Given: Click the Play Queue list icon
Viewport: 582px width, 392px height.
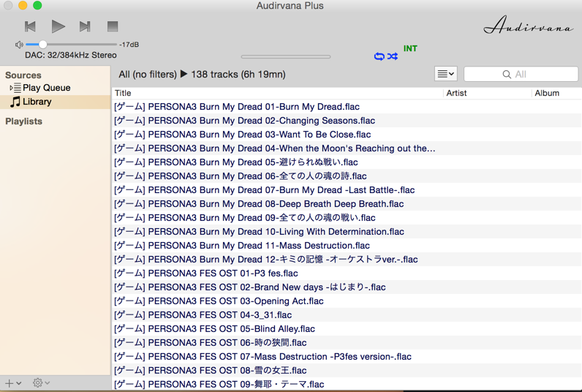Looking at the screenshot, I should point(18,88).
